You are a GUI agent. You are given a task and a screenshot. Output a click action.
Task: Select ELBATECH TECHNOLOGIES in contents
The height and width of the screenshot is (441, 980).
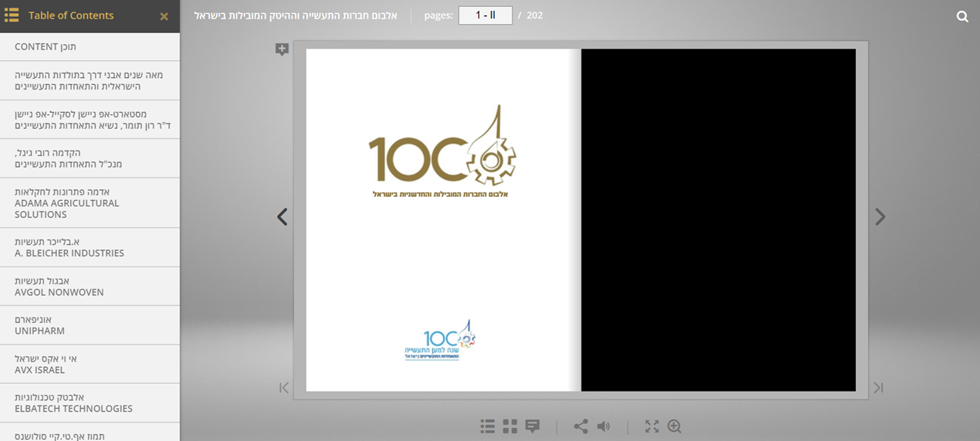pos(90,403)
